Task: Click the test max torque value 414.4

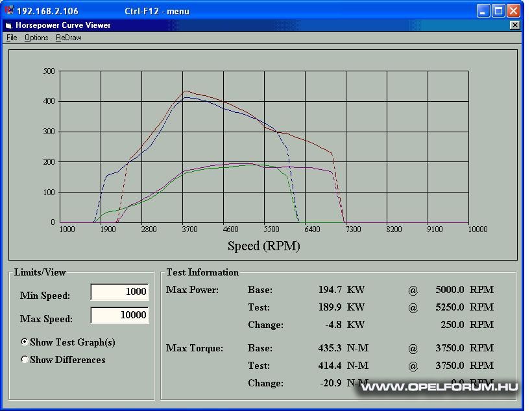Action: 330,366
